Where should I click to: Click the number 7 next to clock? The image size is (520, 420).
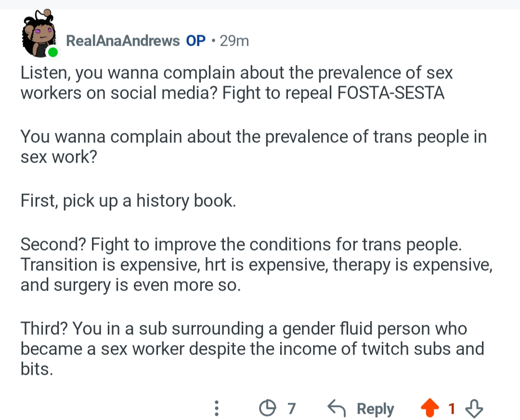click(x=291, y=409)
